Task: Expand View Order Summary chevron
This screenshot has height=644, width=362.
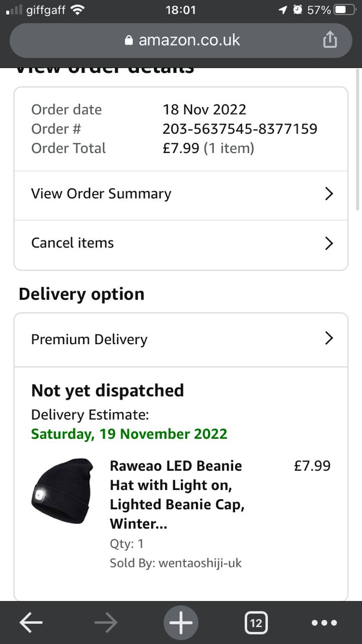Action: pyautogui.click(x=329, y=194)
